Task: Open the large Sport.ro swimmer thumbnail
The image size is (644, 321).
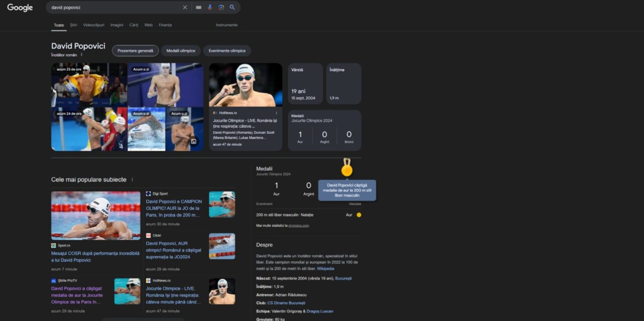Action: pos(96,215)
